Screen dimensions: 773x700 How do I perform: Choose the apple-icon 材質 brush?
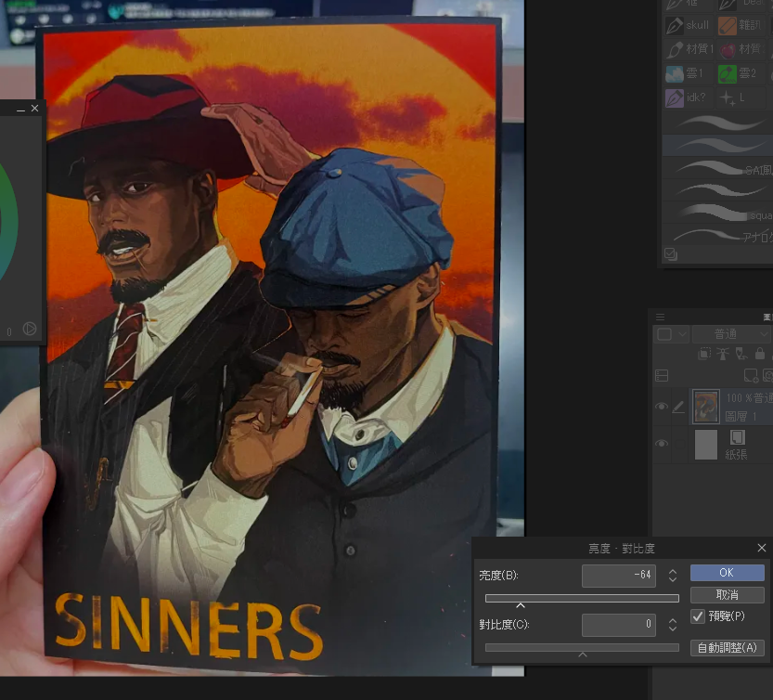tap(741, 49)
